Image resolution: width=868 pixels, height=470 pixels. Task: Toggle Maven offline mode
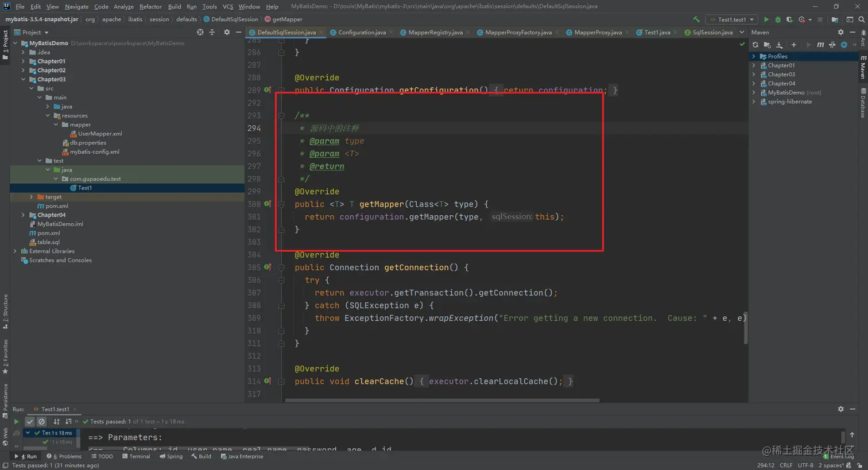832,45
